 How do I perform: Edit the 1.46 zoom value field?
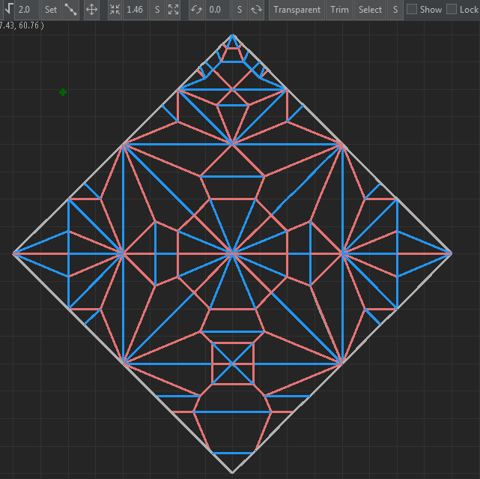[135, 10]
